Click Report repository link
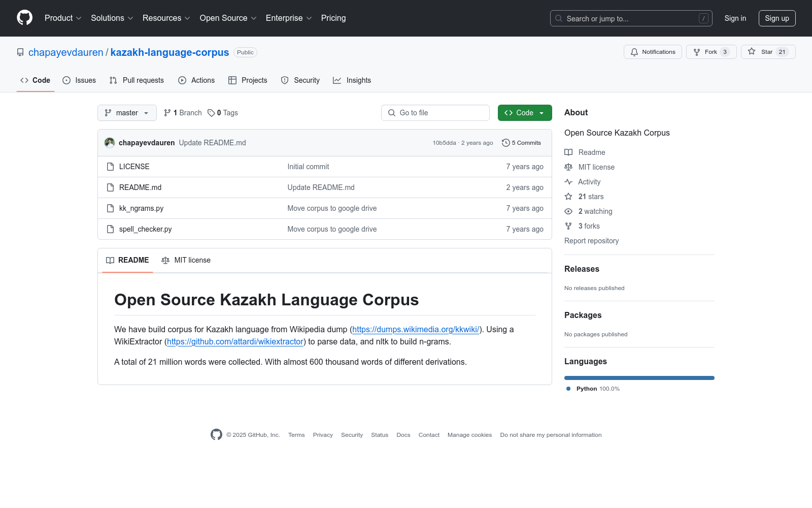Image resolution: width=812 pixels, height=508 pixels. (x=592, y=241)
